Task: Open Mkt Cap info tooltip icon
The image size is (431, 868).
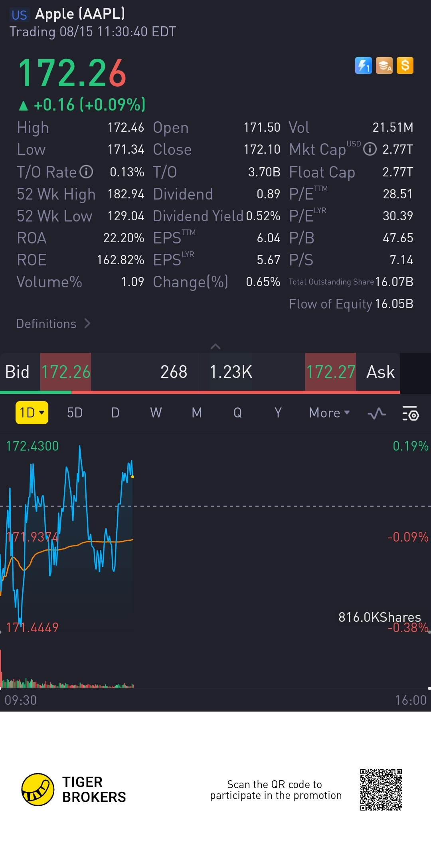Action: coord(370,149)
